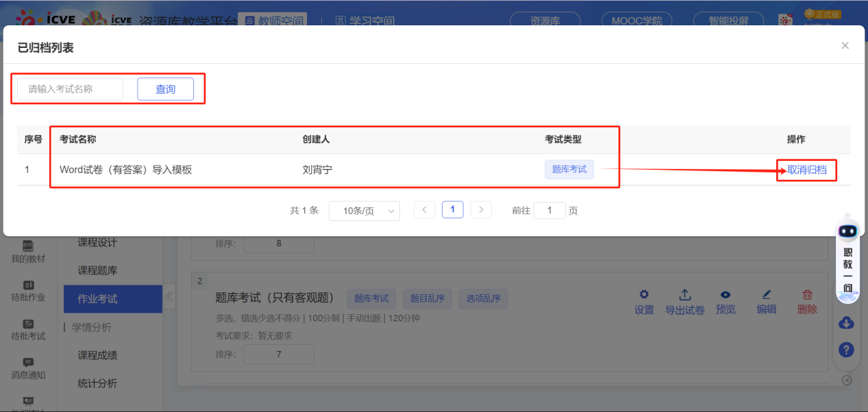Viewport: 868px width, 412px height.
Task: Click the blue cloud download floating icon
Action: point(846,322)
